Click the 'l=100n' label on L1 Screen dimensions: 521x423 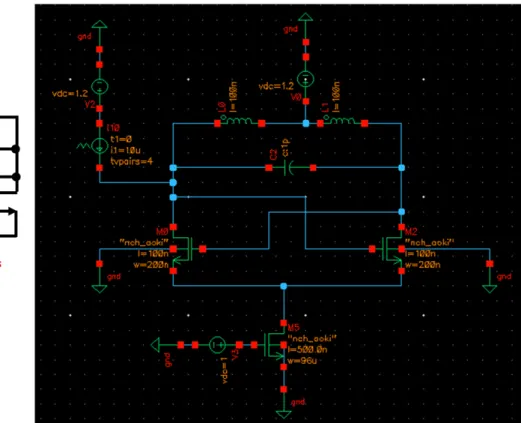(x=336, y=96)
